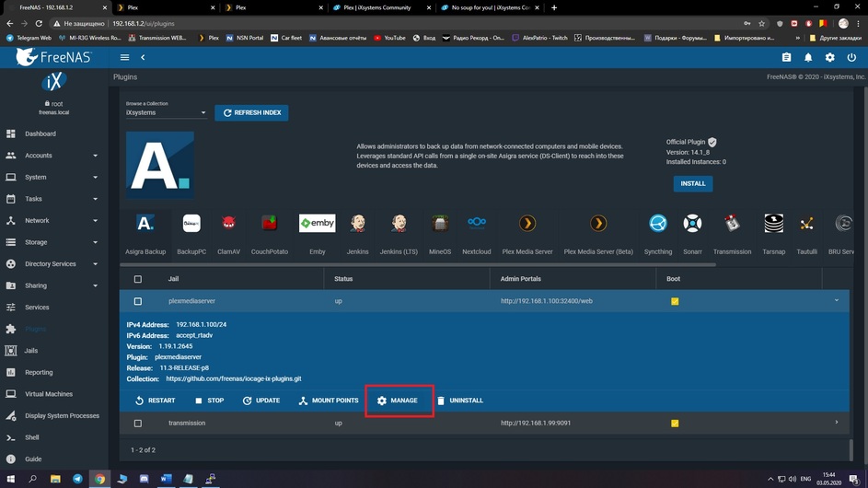Screen dimensions: 868x488
Task: Tick the plexmediaserver row checkbox
Action: point(138,301)
